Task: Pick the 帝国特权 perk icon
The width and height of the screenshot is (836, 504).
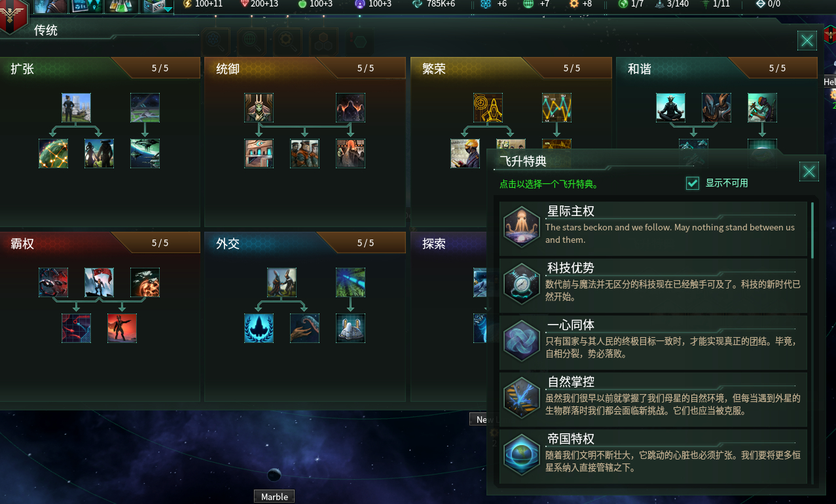Action: pos(522,455)
